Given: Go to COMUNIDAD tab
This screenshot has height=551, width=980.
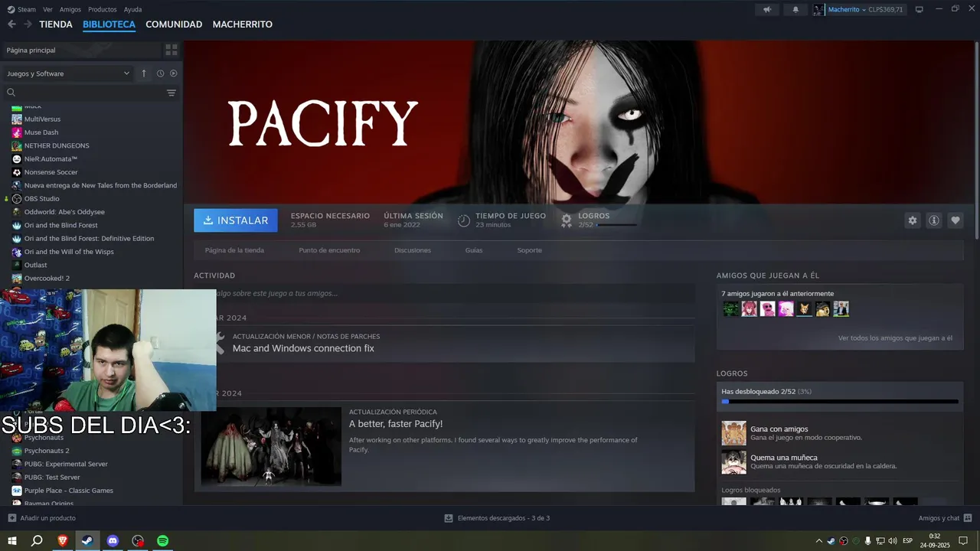Looking at the screenshot, I should click(174, 24).
